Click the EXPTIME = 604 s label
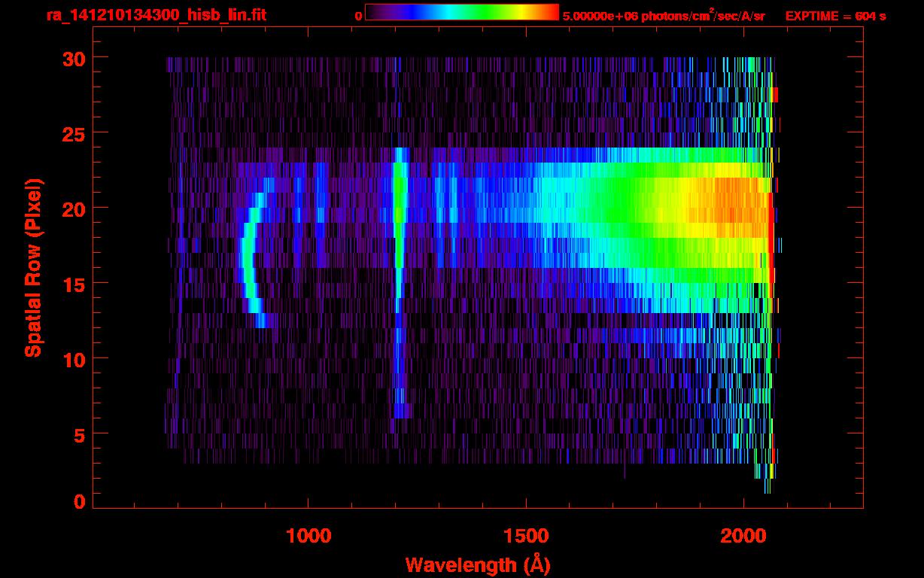This screenshot has width=924, height=578. click(x=835, y=16)
